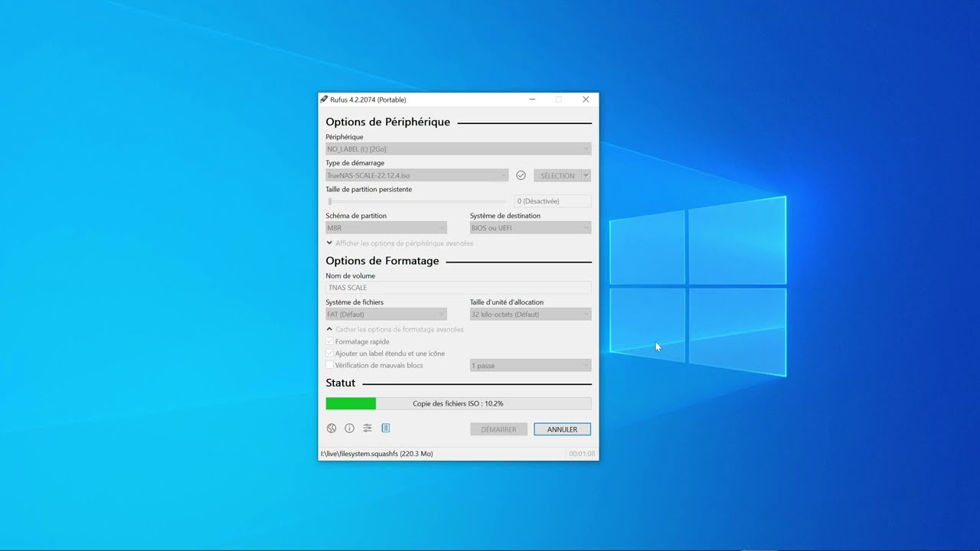Click the persistent size value field

pyautogui.click(x=553, y=201)
